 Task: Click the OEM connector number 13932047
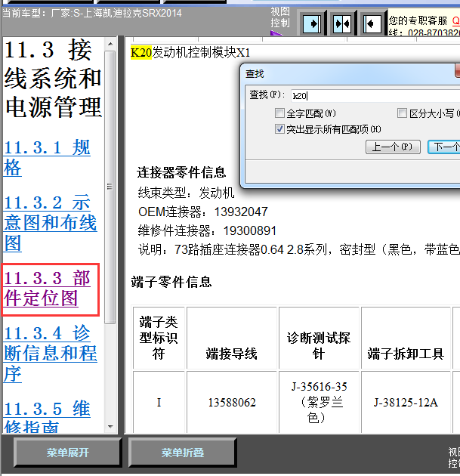(x=241, y=212)
